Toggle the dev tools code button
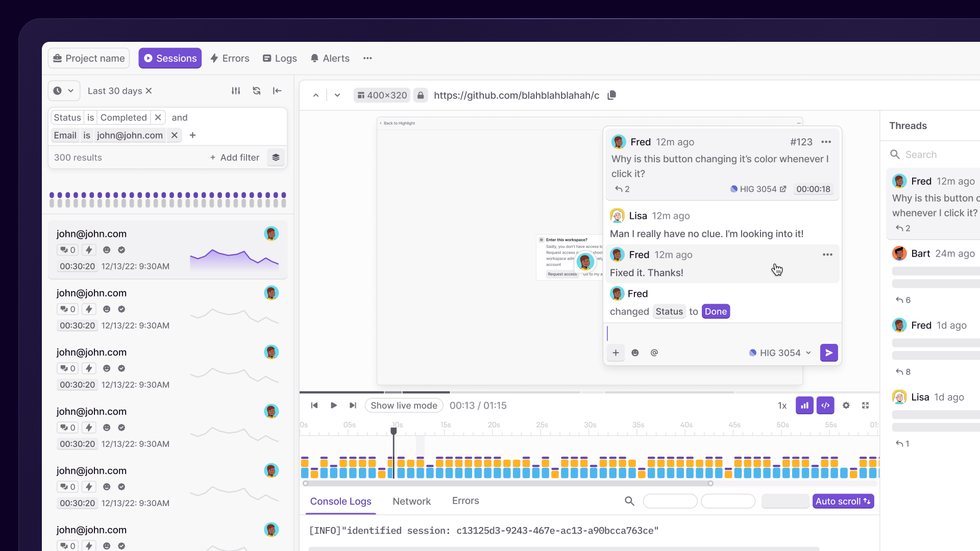Image resolution: width=980 pixels, height=551 pixels. click(825, 406)
